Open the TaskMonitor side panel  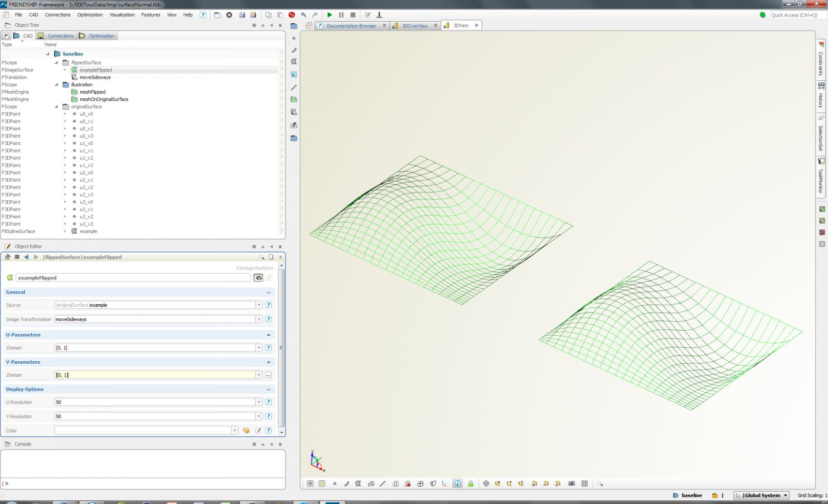[821, 177]
